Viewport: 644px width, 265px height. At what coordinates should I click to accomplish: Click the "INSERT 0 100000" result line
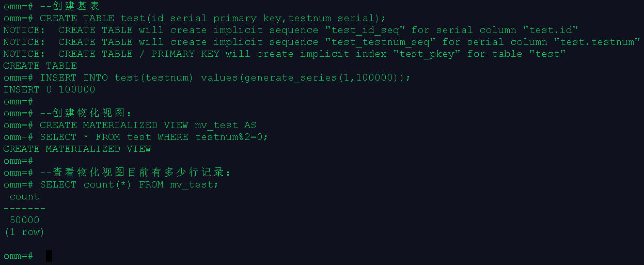pyautogui.click(x=49, y=89)
